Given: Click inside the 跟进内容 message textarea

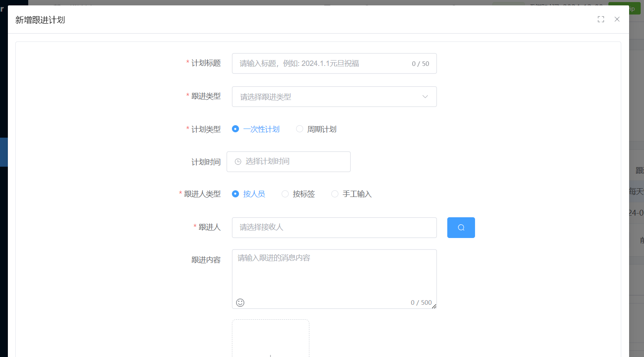Looking at the screenshot, I should [334, 274].
